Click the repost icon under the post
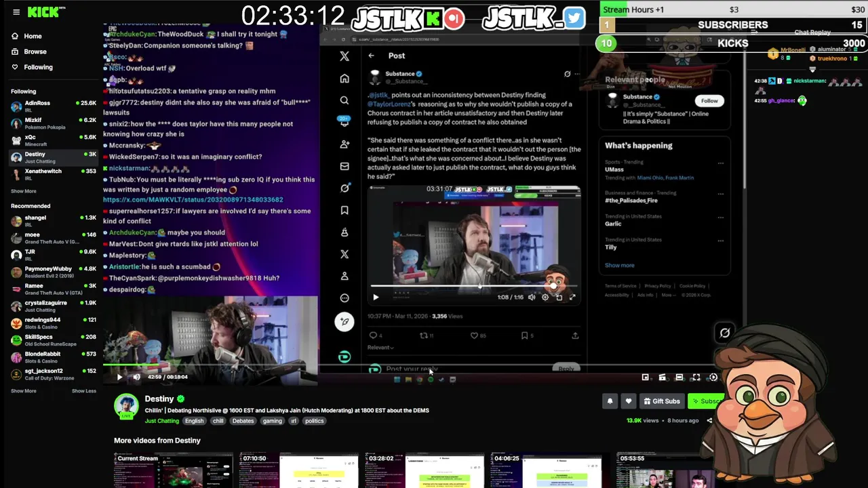This screenshot has width=868, height=488. click(424, 335)
